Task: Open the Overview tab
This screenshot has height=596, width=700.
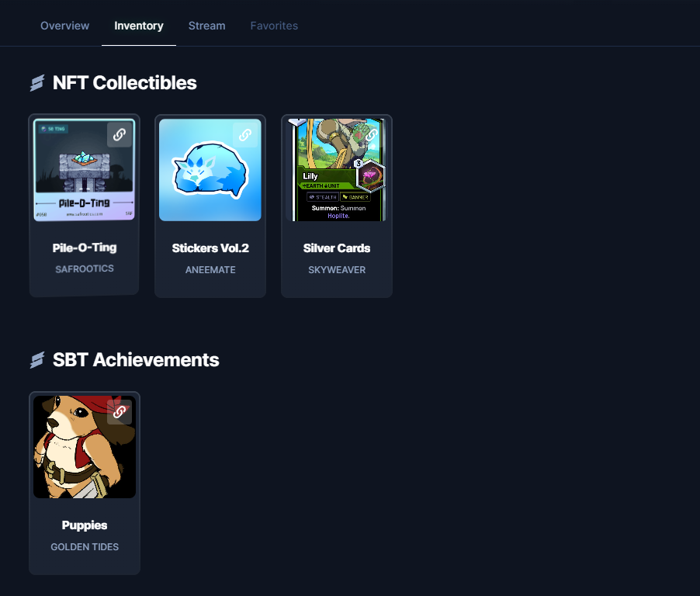Action: 64,26
